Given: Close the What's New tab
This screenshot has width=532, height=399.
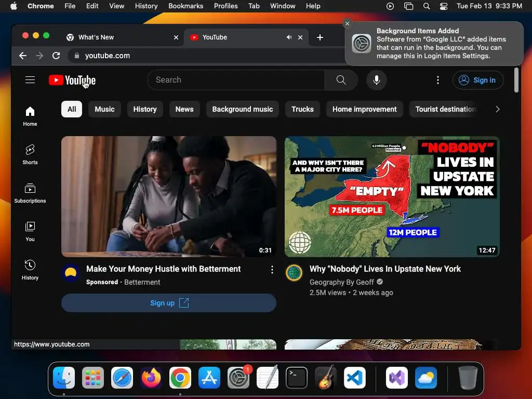Looking at the screenshot, I should (x=176, y=37).
